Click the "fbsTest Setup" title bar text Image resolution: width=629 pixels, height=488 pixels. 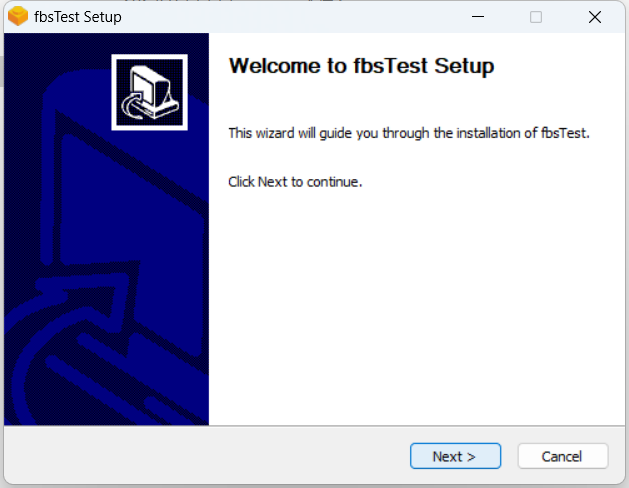click(78, 17)
